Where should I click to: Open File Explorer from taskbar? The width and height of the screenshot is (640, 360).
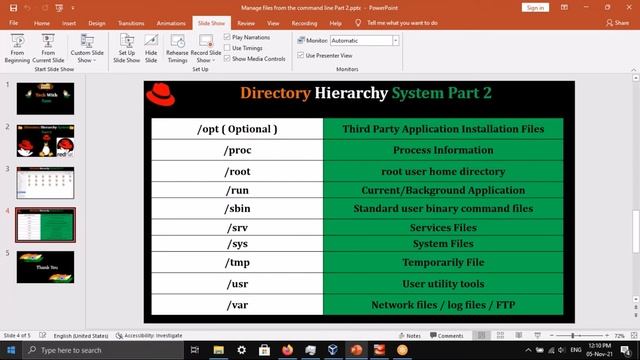(218, 350)
